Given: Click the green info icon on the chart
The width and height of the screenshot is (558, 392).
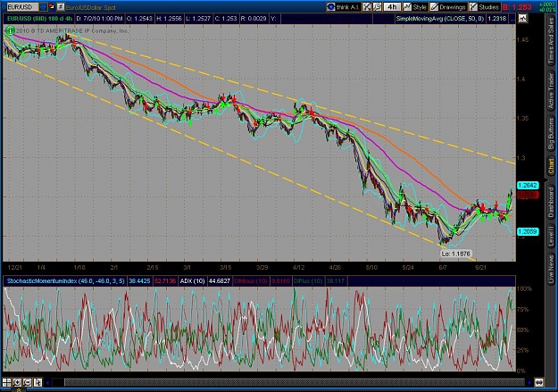Looking at the screenshot, I should click(x=11, y=30).
